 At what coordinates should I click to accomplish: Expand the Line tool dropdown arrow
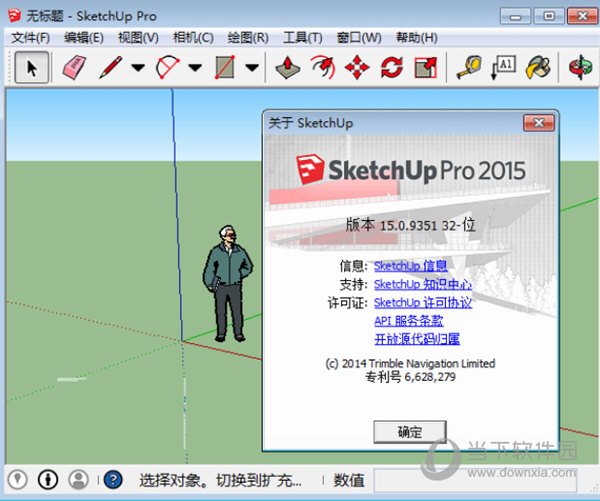[138, 68]
